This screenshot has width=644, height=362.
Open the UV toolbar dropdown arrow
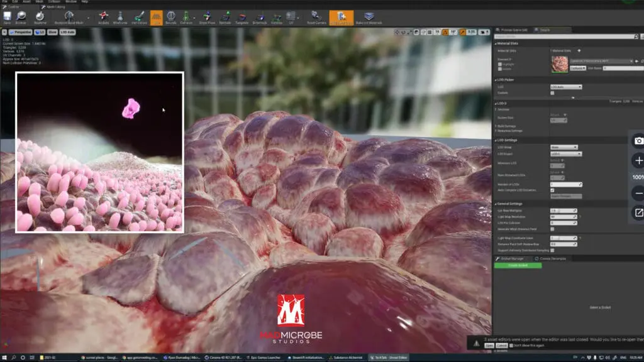[x=297, y=18]
